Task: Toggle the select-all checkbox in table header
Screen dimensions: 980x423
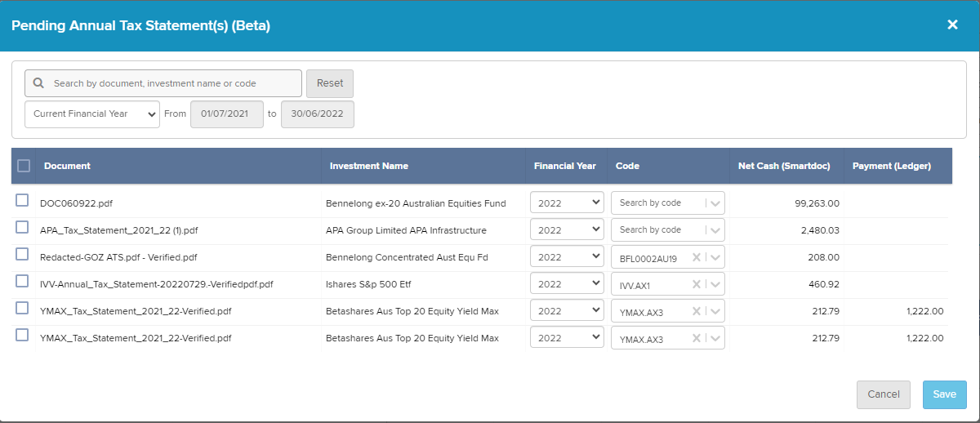Action: tap(24, 166)
